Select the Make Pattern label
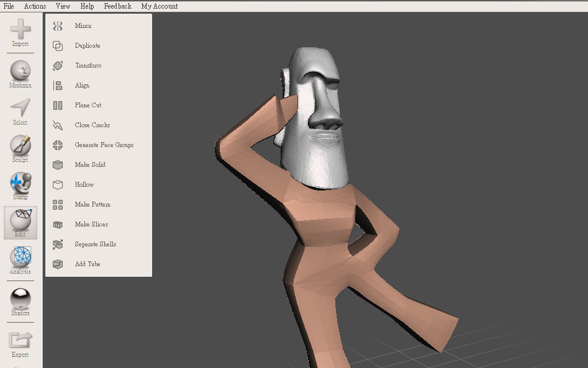Viewport: 588px width, 368px height. point(93,204)
